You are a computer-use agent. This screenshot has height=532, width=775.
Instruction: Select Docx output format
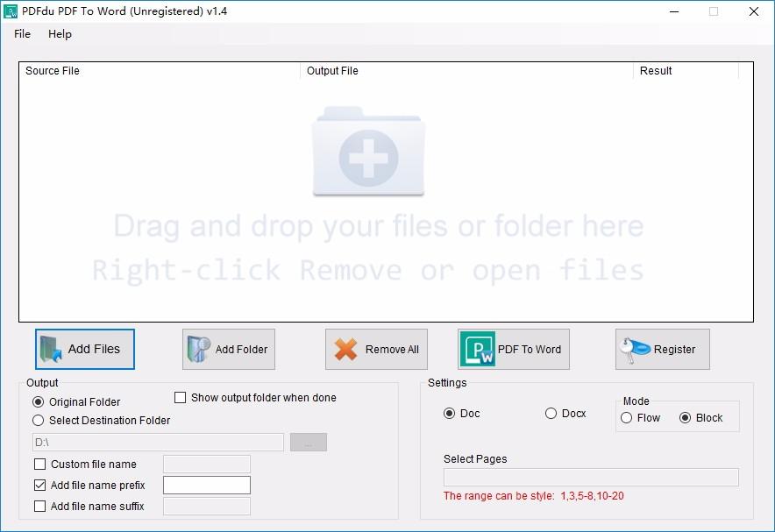551,414
